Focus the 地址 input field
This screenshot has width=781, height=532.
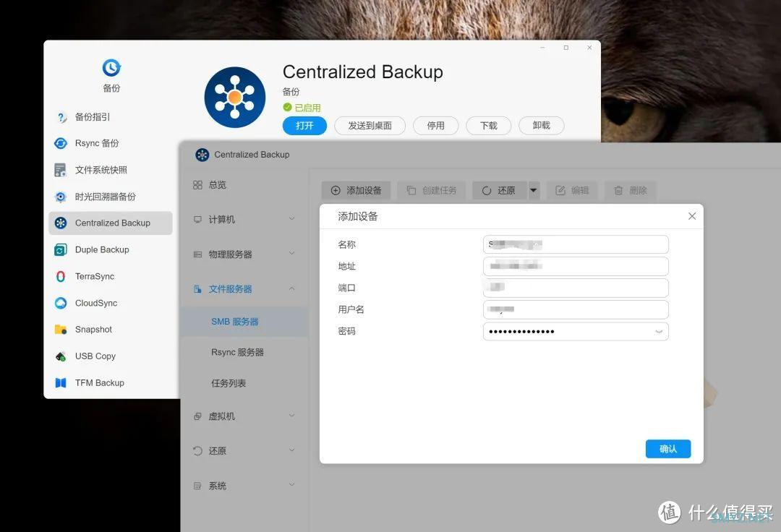click(576, 266)
